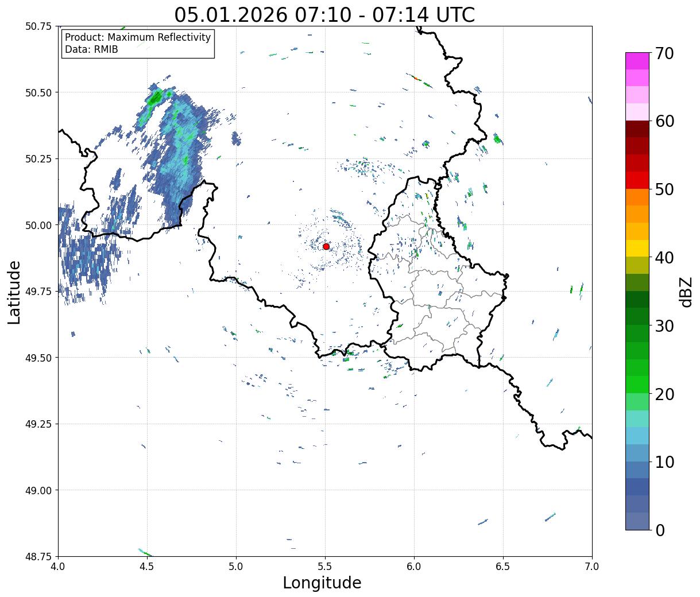This screenshot has width=700, height=597.
Task: Click longitude tick label 4.0
Action: pos(58,567)
